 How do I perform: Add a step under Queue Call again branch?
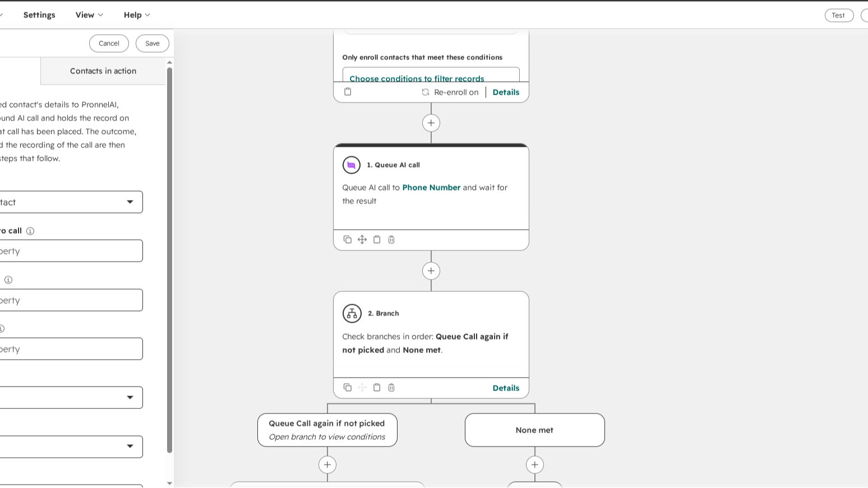327,465
